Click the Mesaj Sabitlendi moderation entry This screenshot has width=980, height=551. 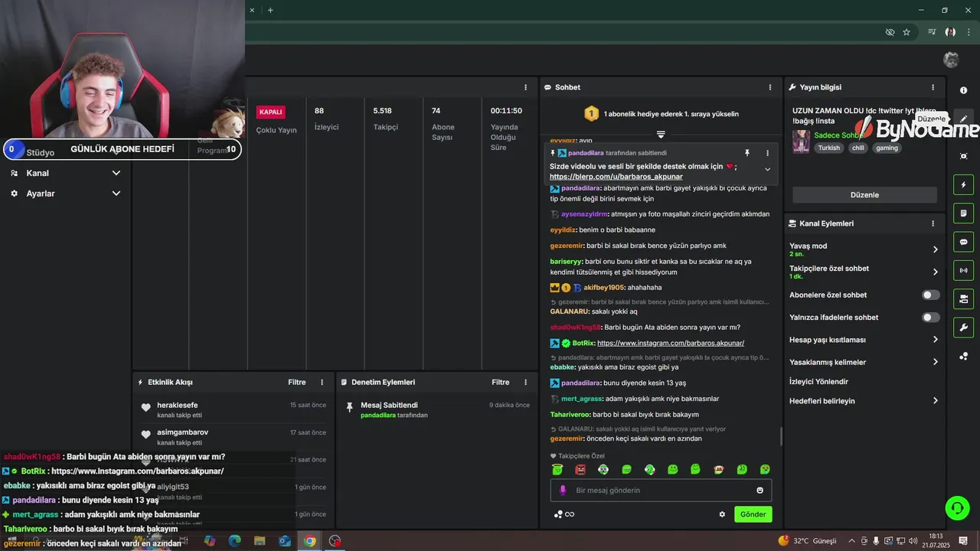click(x=437, y=409)
